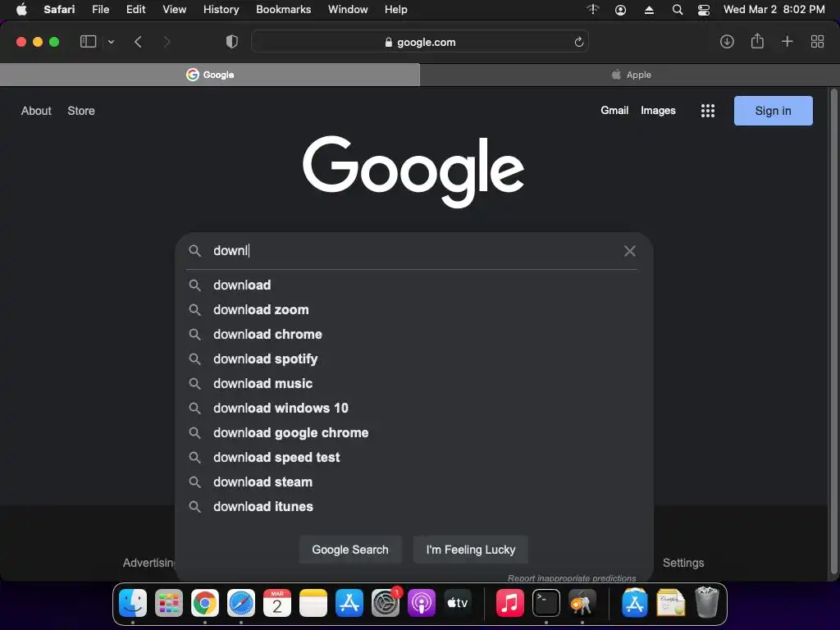Clear the search box with X

[x=629, y=251]
